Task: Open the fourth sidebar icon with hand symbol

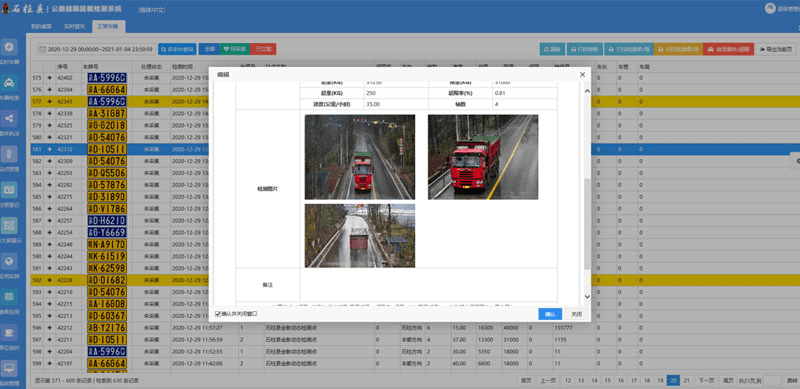Action: (9, 154)
